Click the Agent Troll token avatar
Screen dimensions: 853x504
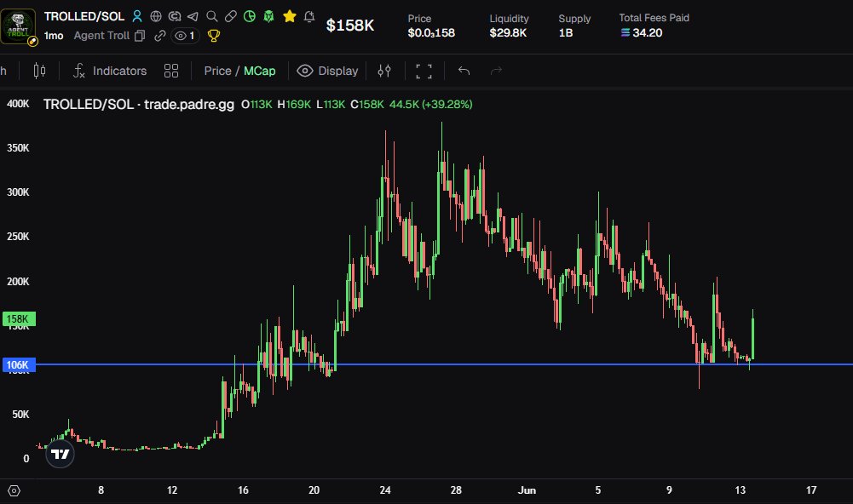pyautogui.click(x=18, y=26)
